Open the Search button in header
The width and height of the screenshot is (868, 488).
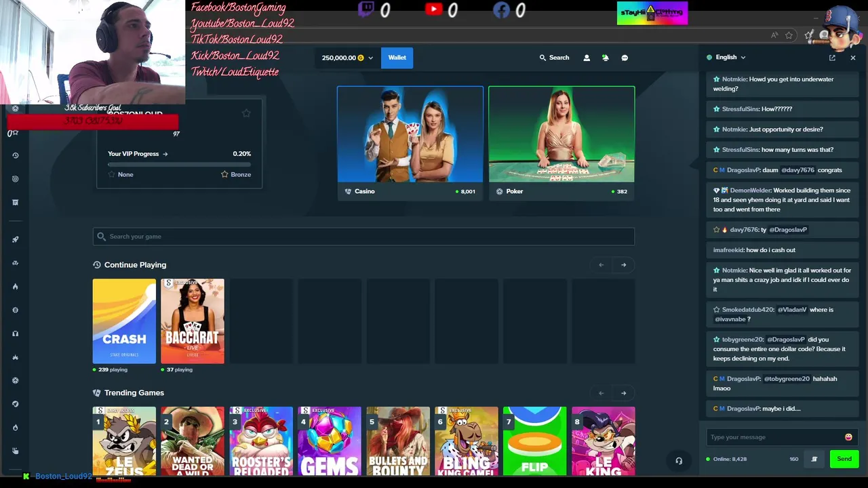[x=554, y=58]
